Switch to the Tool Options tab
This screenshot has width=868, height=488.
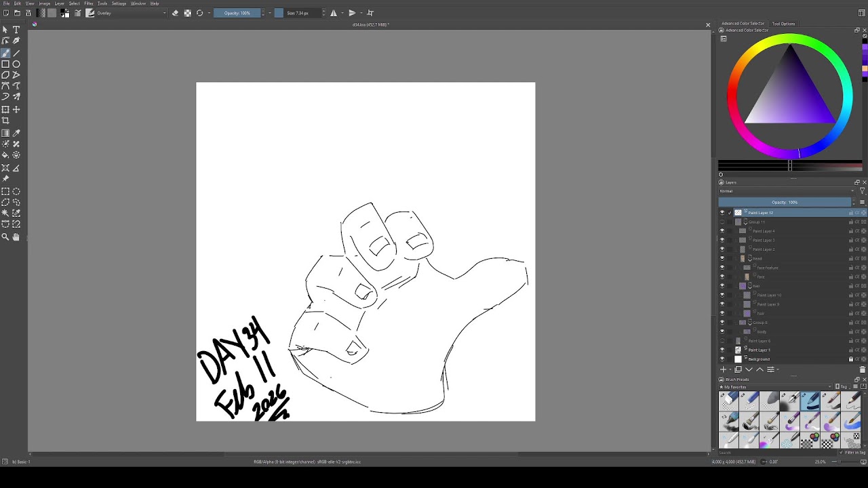point(783,24)
